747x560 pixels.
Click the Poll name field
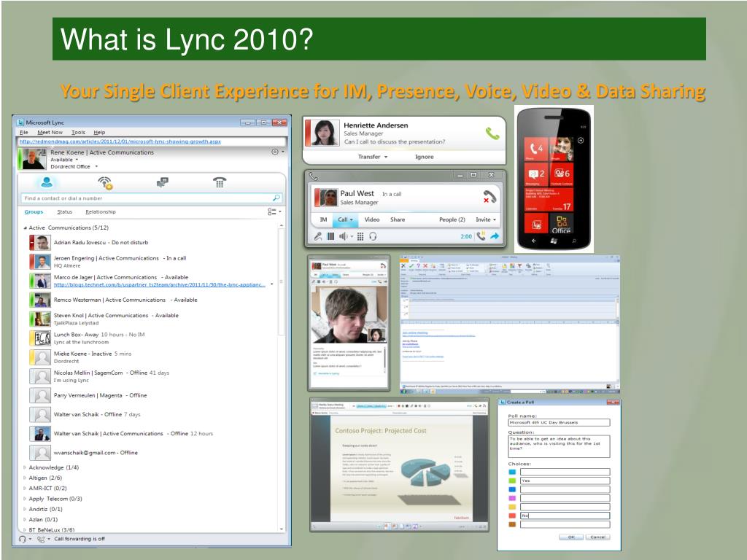point(559,422)
